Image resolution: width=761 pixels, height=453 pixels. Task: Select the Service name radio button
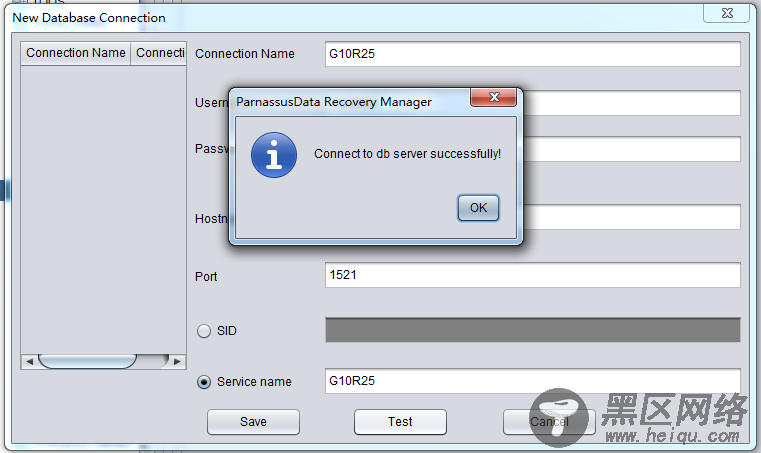point(204,382)
